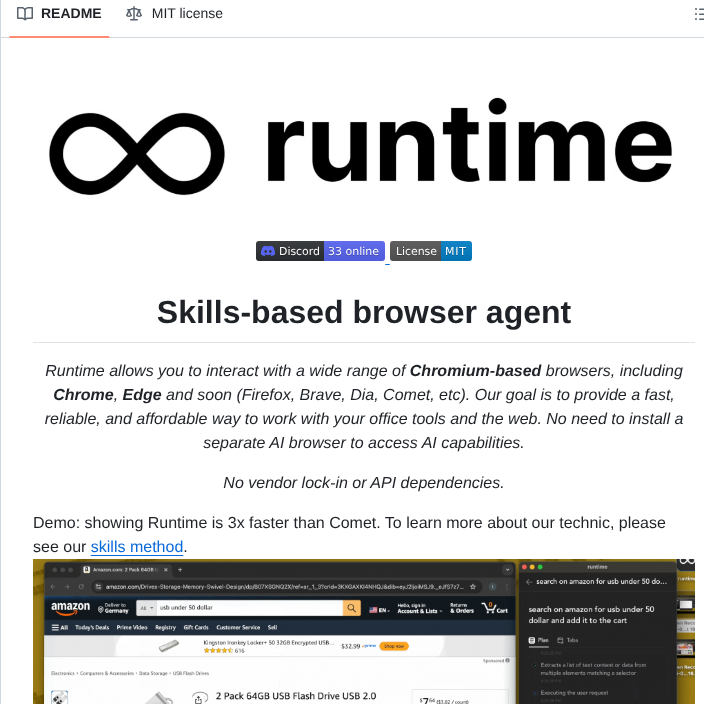Open the Discord 33 online badge
704x704 pixels.
320,251
